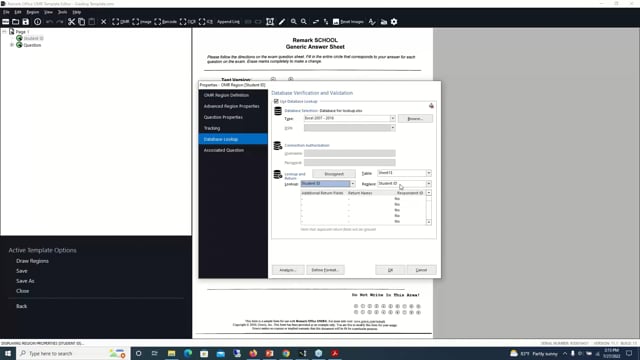Select the Question tree item
The image size is (640, 360).
[x=32, y=45]
